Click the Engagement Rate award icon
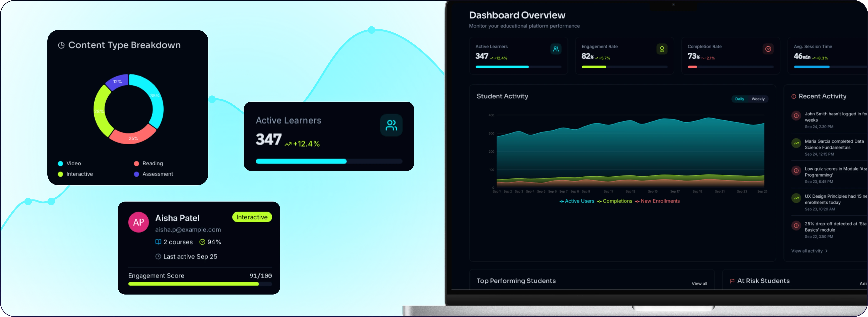Viewport: 868px width, 317px height. 662,49
